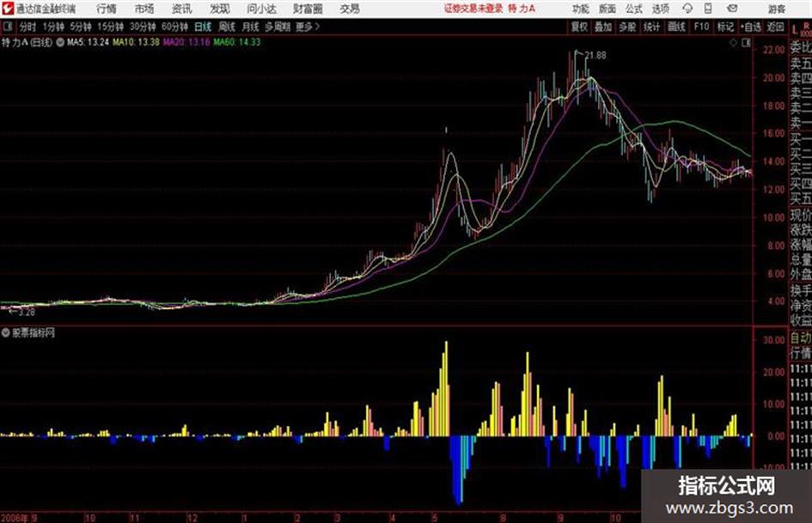812x523 pixels.
Task: Click the MA10: 13.38 indicator label
Action: pos(137,42)
